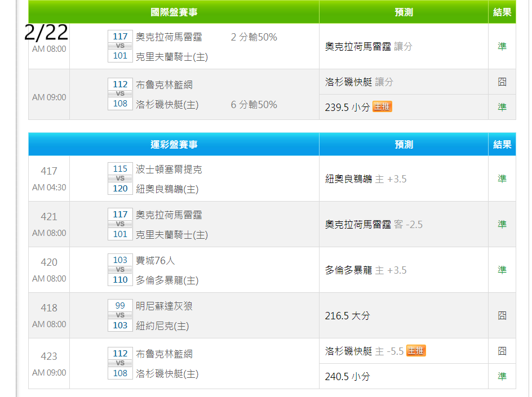Viewport: 532px width, 397px height.
Task: Click 奧克拉荷馬雷霆 in the international 08:00 game
Action: coord(169,37)
